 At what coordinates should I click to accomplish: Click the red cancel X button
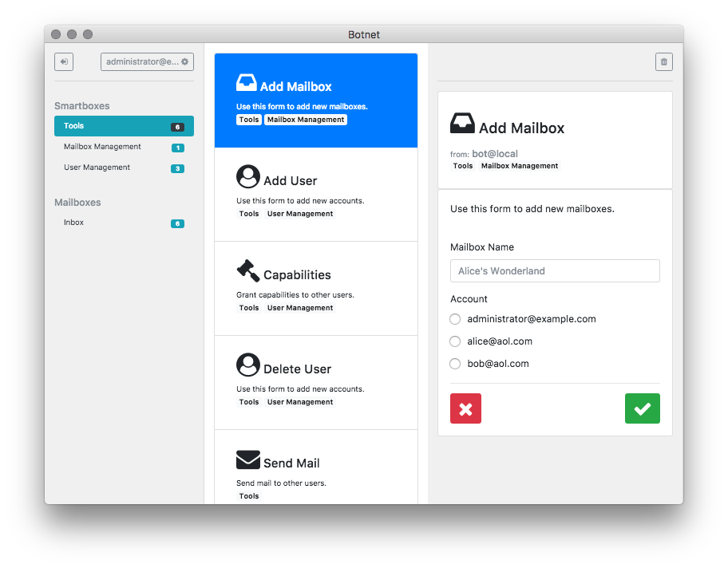(x=465, y=408)
